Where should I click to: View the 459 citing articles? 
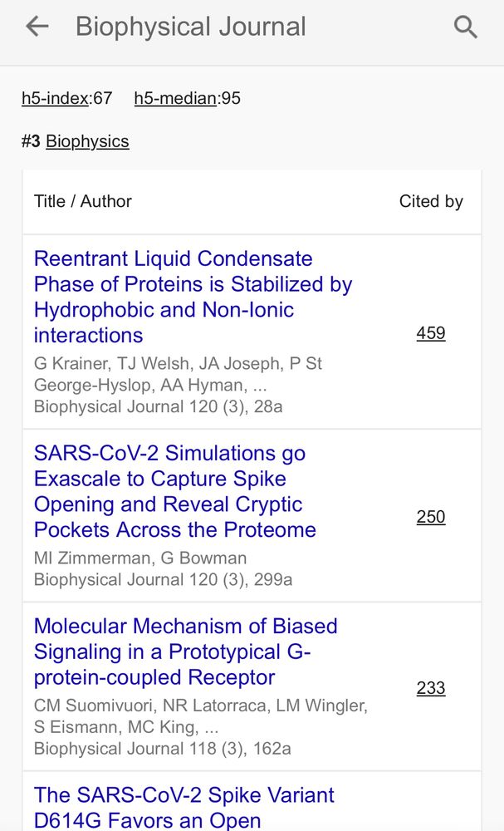pos(431,333)
